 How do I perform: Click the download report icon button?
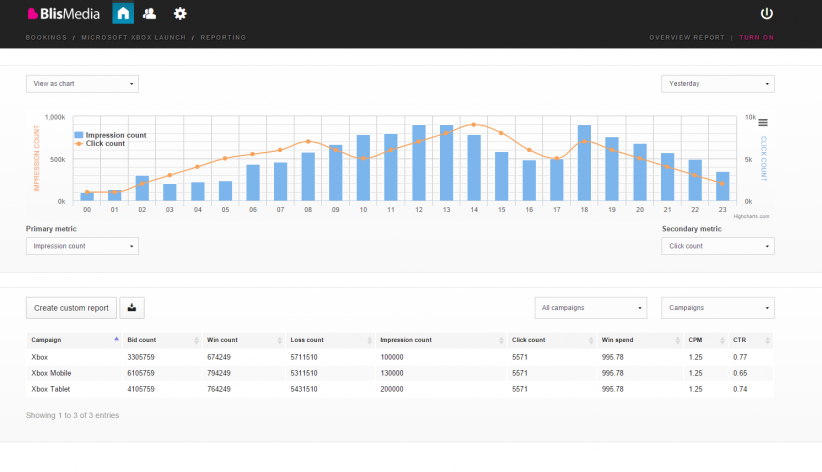132,308
